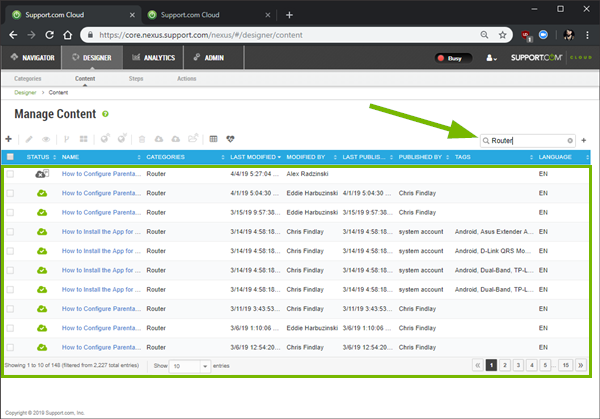Clear the Router search with the X icon
Viewport: 600px width, 419px height.
pyautogui.click(x=570, y=141)
